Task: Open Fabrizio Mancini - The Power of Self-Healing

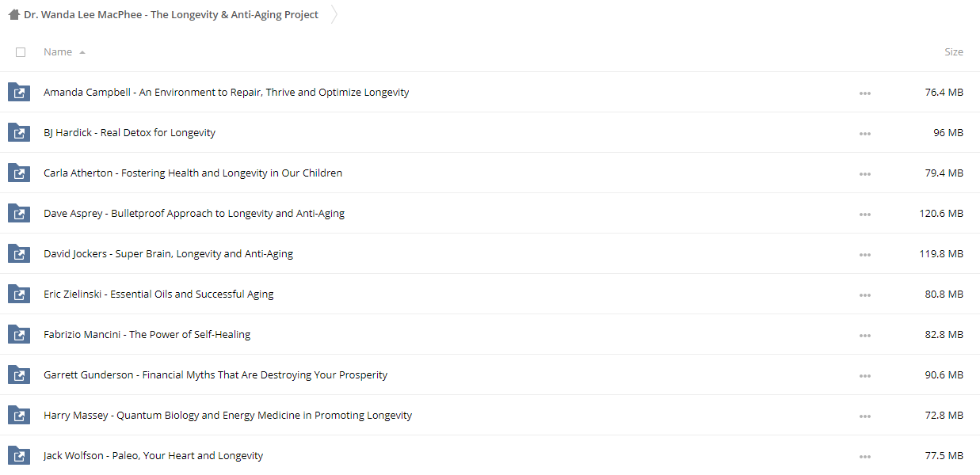Action: tap(147, 334)
